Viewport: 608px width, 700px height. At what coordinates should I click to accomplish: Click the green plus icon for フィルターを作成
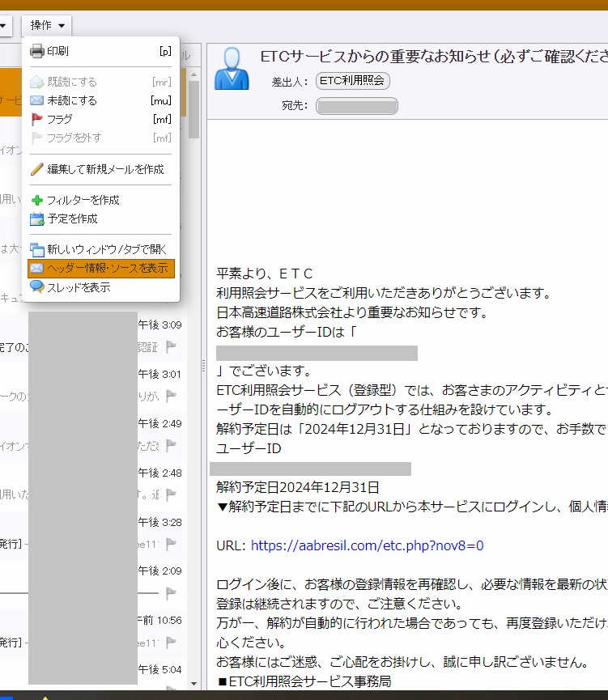point(37,200)
